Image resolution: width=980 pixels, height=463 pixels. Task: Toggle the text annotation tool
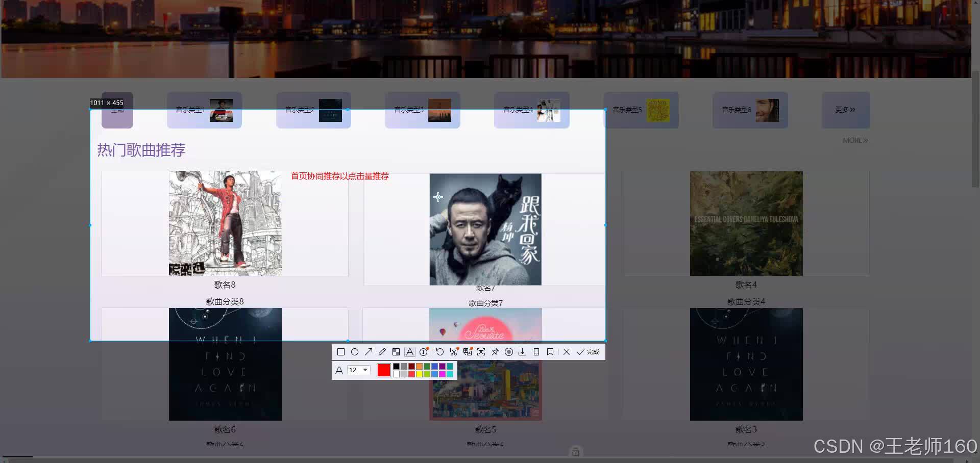tap(410, 352)
